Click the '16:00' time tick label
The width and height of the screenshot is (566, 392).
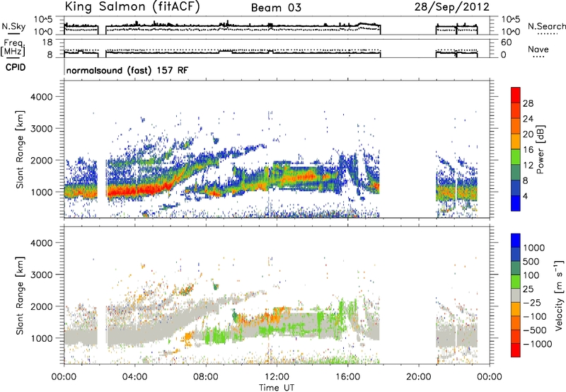point(347,377)
